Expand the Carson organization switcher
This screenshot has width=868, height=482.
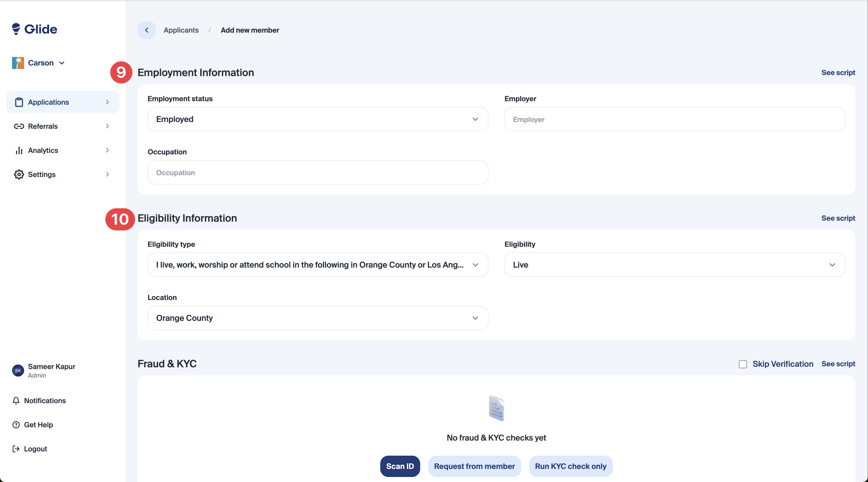click(x=41, y=63)
